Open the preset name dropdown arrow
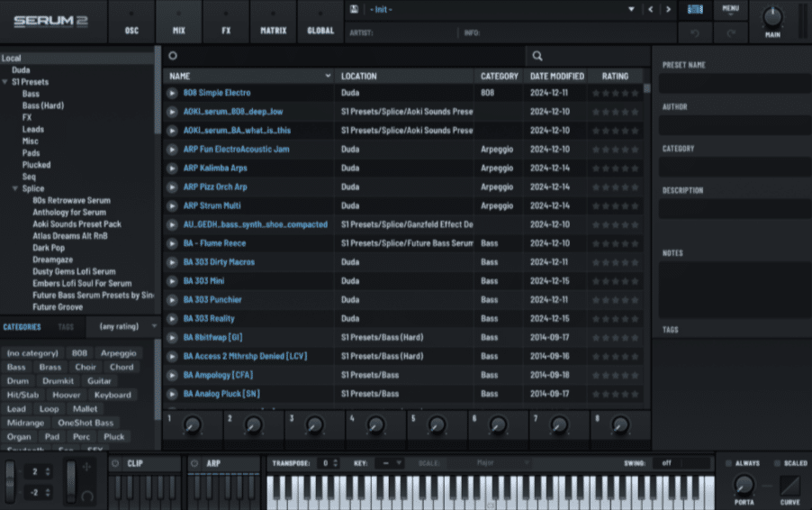Screen dimensions: 812x510 631,9
